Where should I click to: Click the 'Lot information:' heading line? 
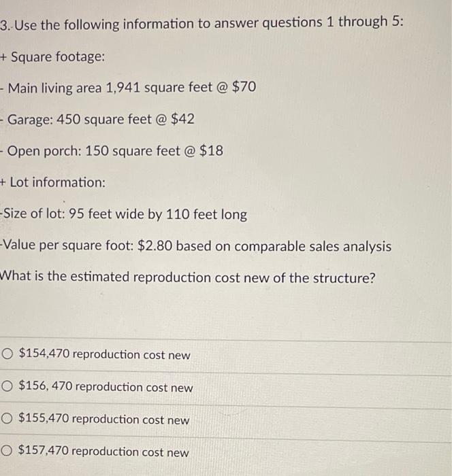click(x=52, y=182)
